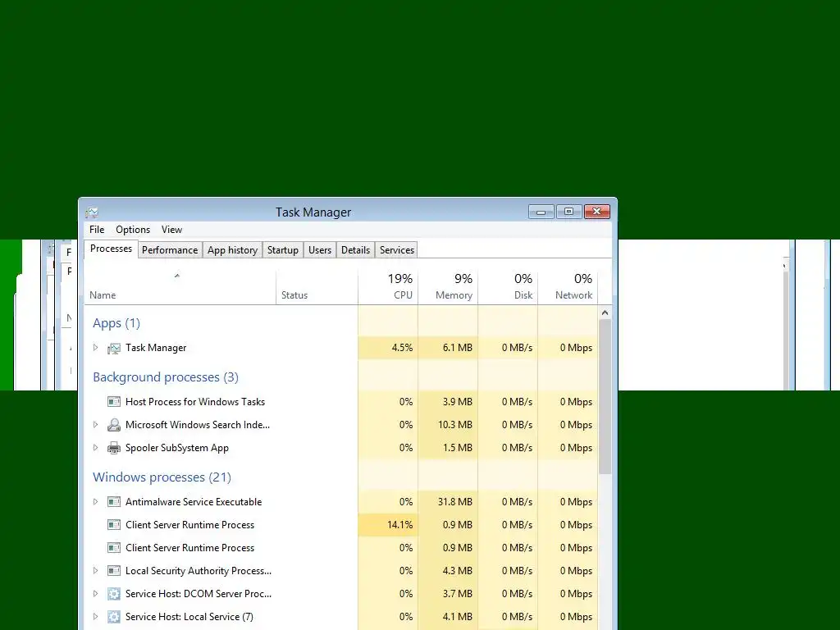The height and width of the screenshot is (630, 840).
Task: Sort by the Status column header
Action: pos(317,287)
